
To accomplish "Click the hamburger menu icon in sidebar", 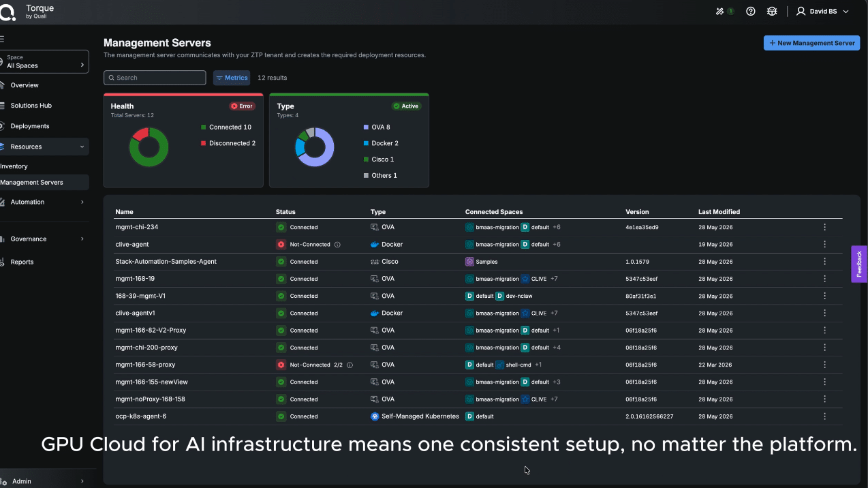I will click(3, 39).
